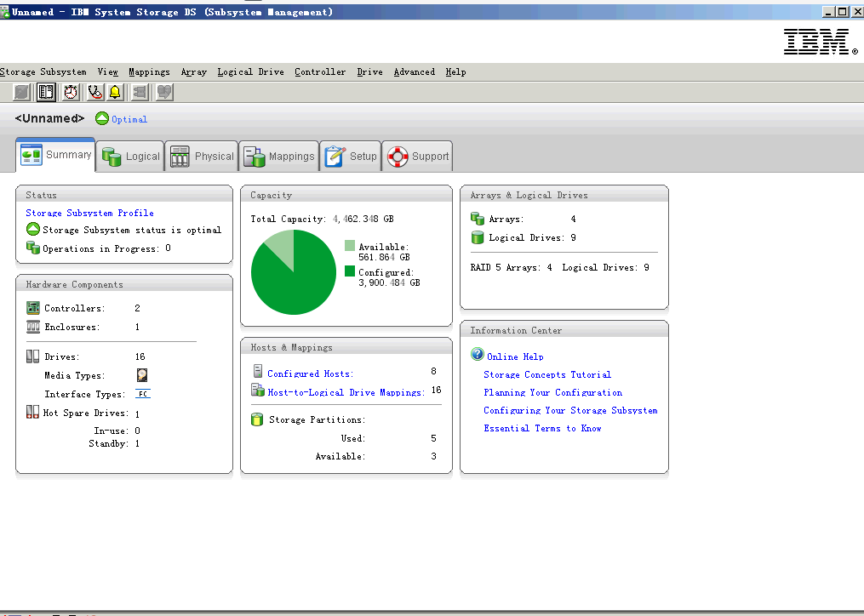Click the storage subsystem profile toolbar icon

(47, 92)
